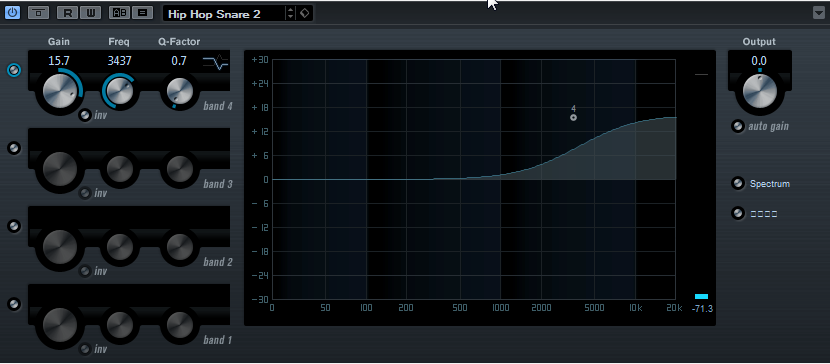Click the preset management diamond icon
The width and height of the screenshot is (830, 364).
coord(305,14)
